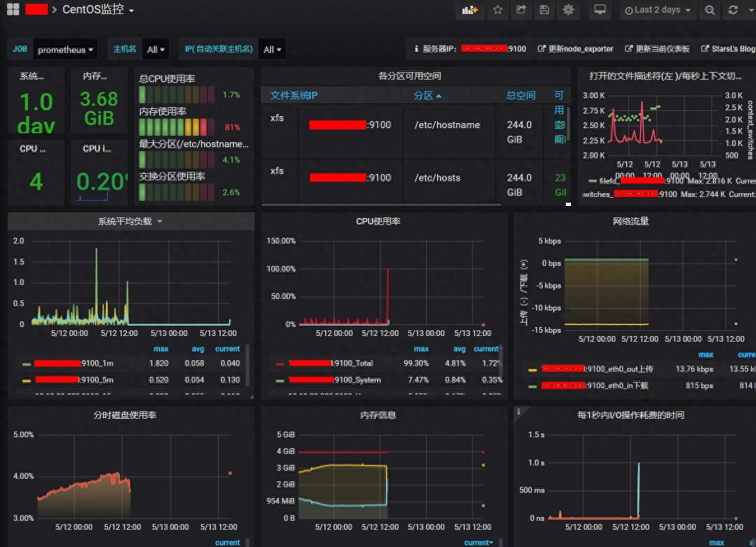Toggle the eth0_out上传 network series
The image size is (756, 547).
pos(597,368)
